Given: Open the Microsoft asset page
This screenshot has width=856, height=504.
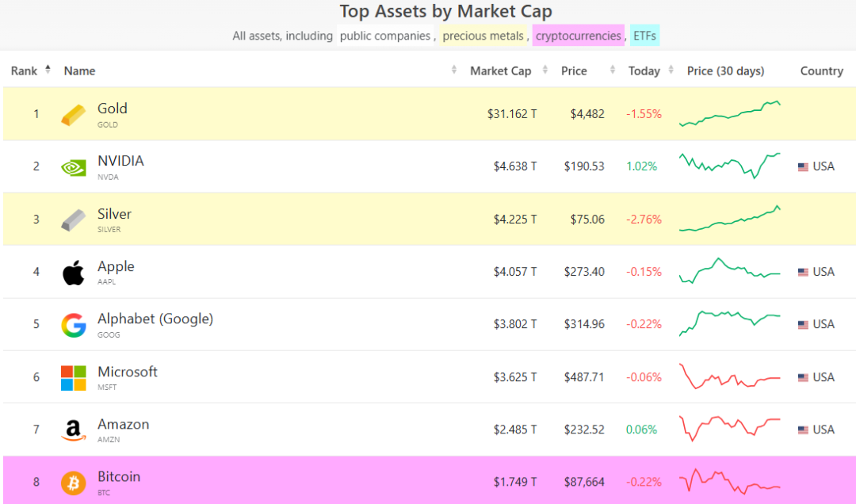Looking at the screenshot, I should coord(128,372).
